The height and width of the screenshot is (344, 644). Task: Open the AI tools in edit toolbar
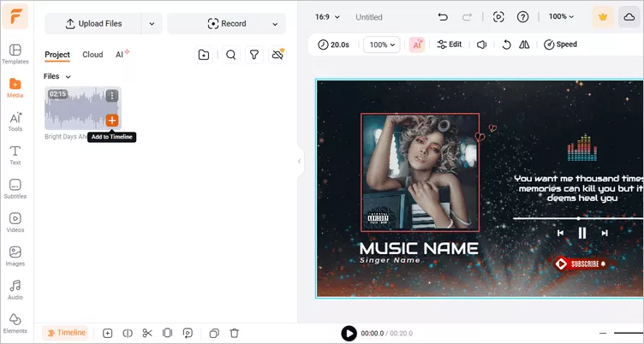tap(417, 44)
